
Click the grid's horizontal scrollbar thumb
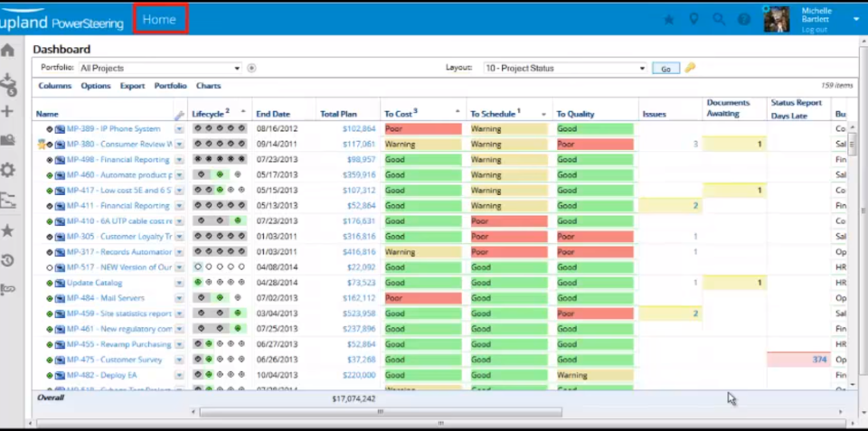381,412
